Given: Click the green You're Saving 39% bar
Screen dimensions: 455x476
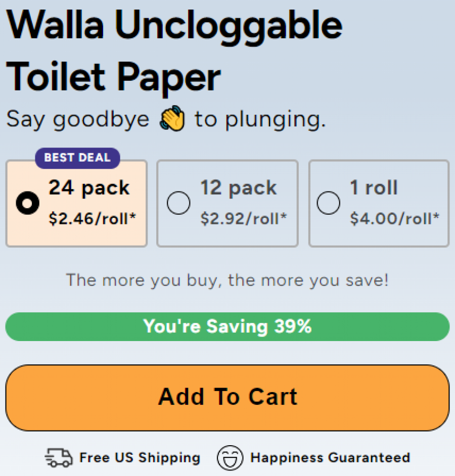Looking at the screenshot, I should coord(227,326).
